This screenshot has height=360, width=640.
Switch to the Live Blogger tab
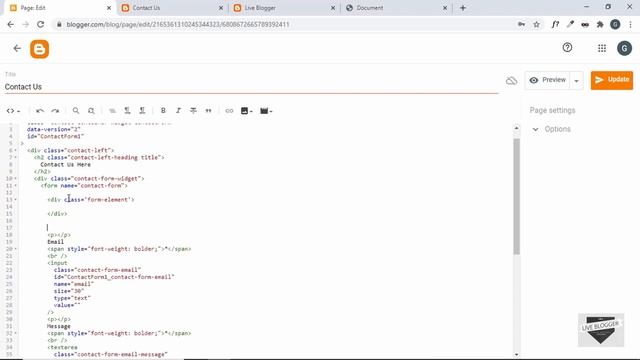pyautogui.click(x=284, y=8)
